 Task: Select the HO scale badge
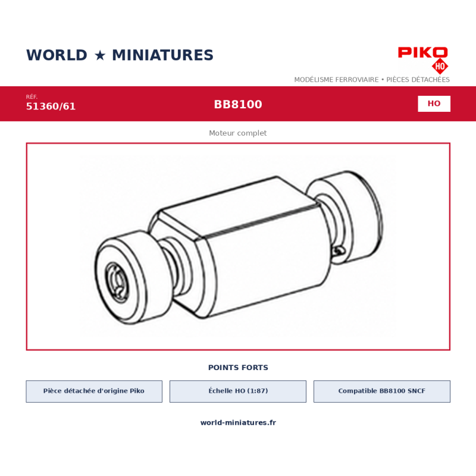pyautogui.click(x=434, y=104)
